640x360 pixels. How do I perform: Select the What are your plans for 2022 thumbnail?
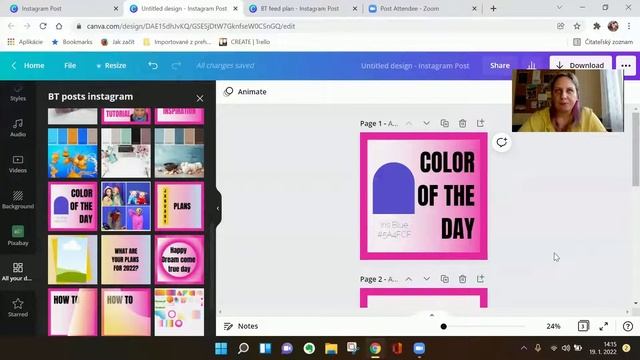pos(126,260)
